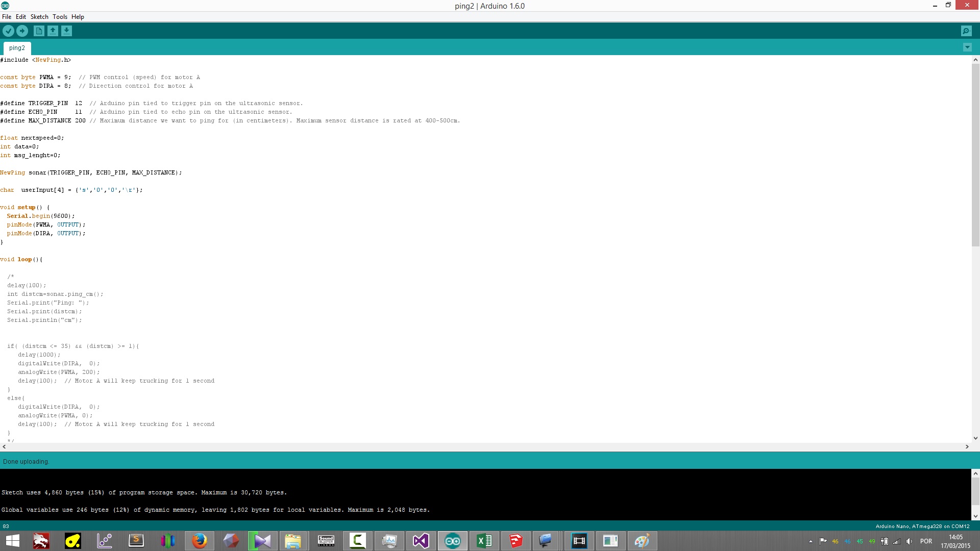Open Sublime Text from the taskbar

tap(136, 541)
